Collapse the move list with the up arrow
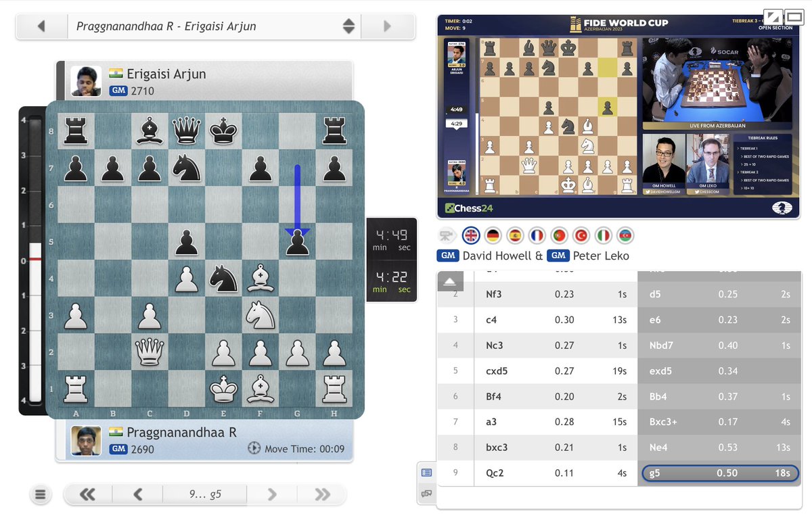 pyautogui.click(x=451, y=281)
